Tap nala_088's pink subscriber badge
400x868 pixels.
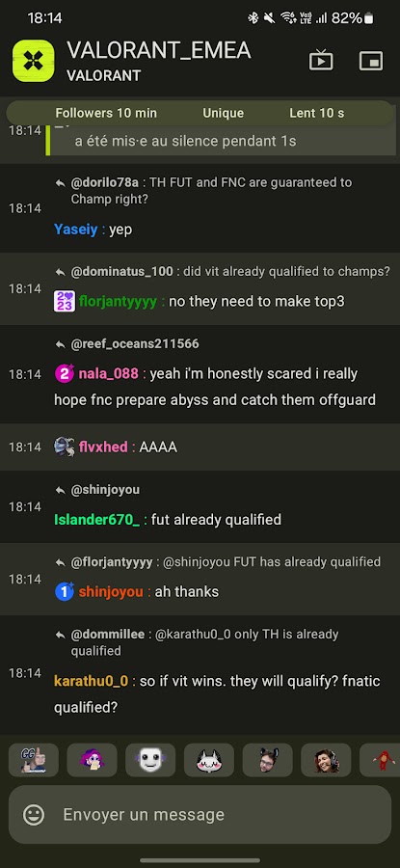tap(65, 373)
